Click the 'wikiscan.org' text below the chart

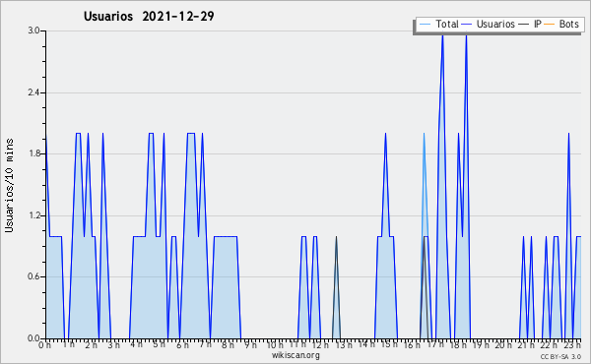[295, 355]
